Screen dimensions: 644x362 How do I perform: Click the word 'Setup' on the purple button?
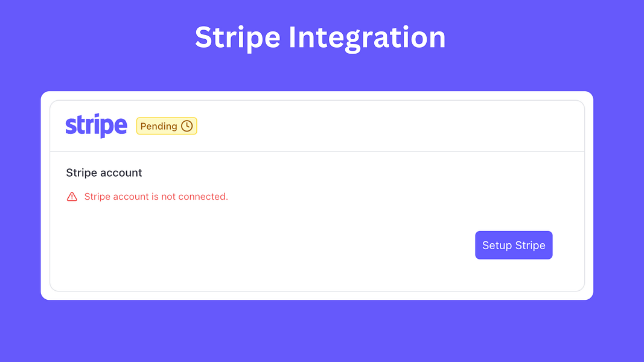(497, 246)
